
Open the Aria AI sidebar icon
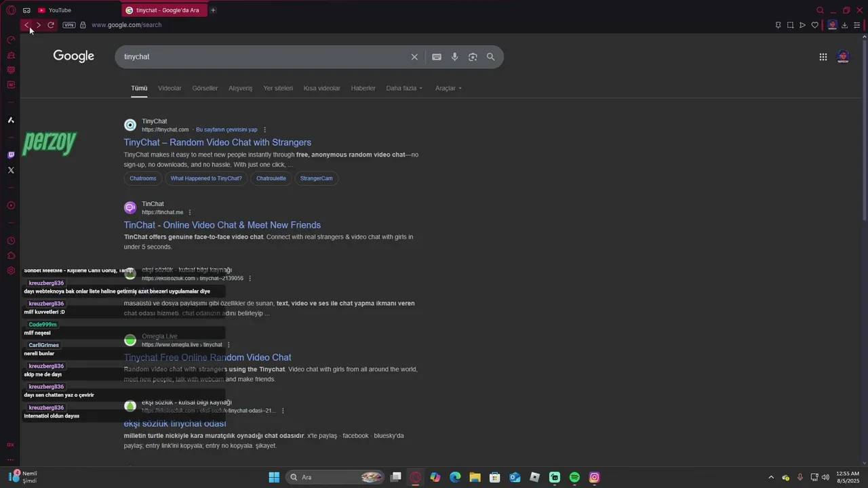11,120
